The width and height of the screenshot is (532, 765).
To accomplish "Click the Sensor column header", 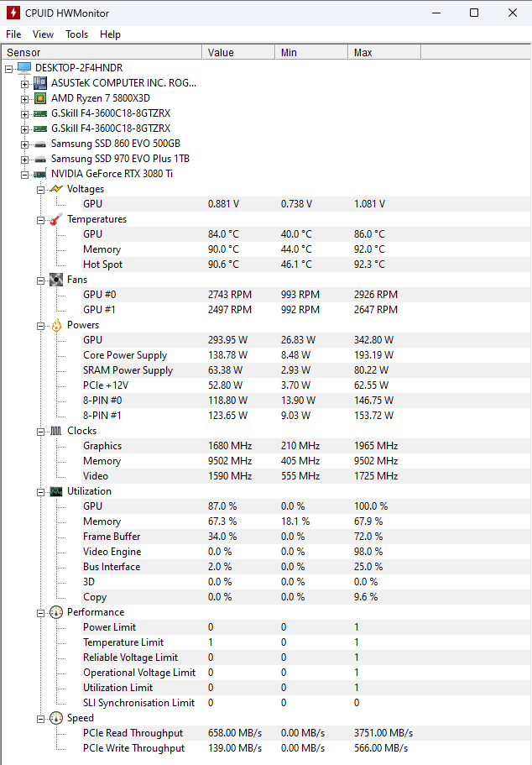I will click(x=102, y=52).
